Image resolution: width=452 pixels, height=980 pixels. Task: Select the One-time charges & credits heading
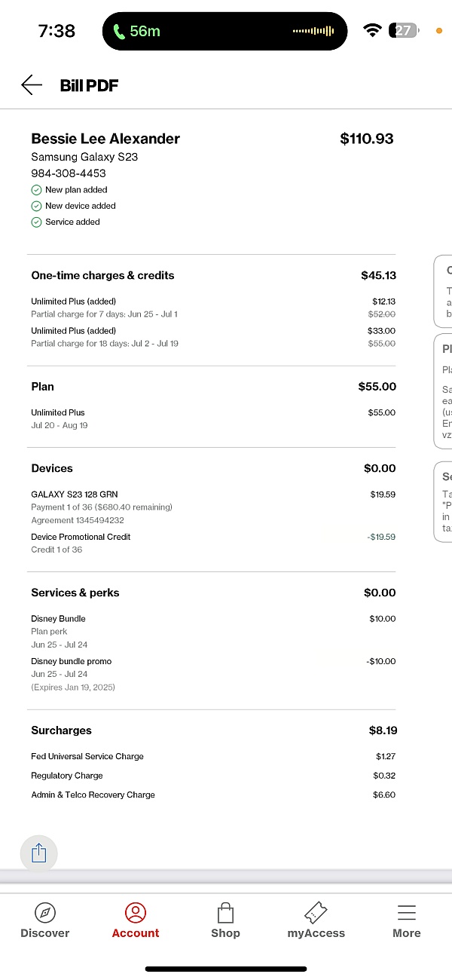[x=102, y=275]
